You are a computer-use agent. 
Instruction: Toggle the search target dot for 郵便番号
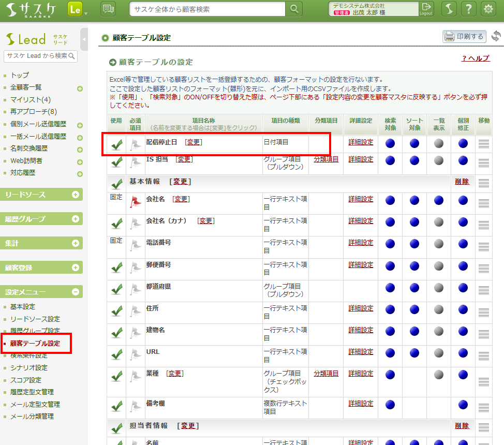tap(390, 265)
